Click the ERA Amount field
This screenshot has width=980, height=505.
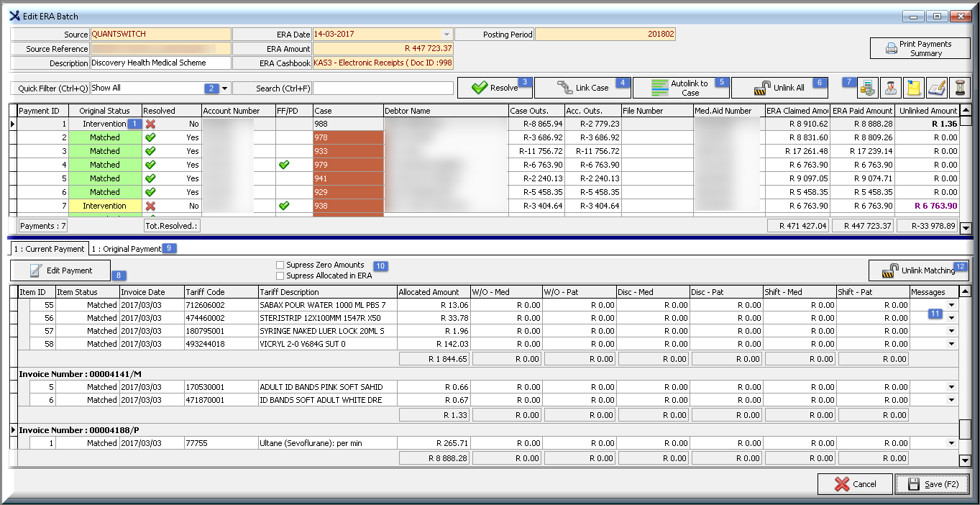click(383, 48)
